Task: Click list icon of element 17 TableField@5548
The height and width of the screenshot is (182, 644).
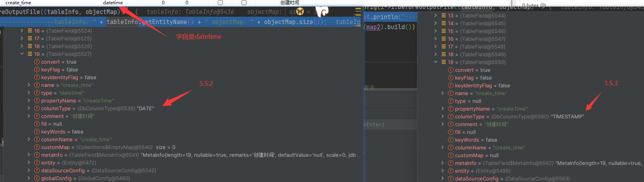Action: [444, 47]
